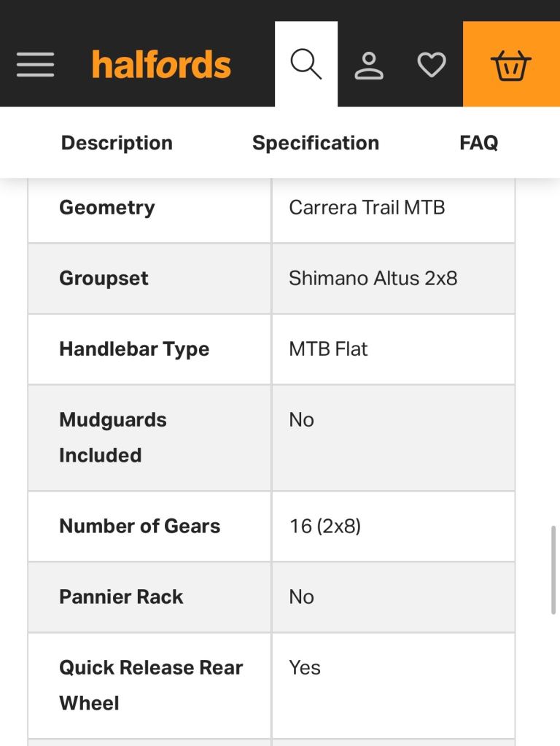
Task: Open the wishlist heart icon
Action: tap(432, 63)
